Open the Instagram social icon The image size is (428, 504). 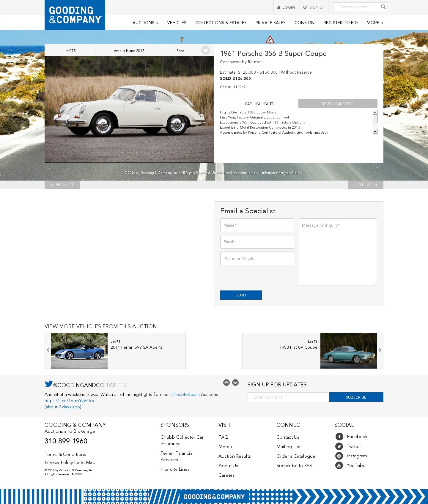click(x=339, y=456)
